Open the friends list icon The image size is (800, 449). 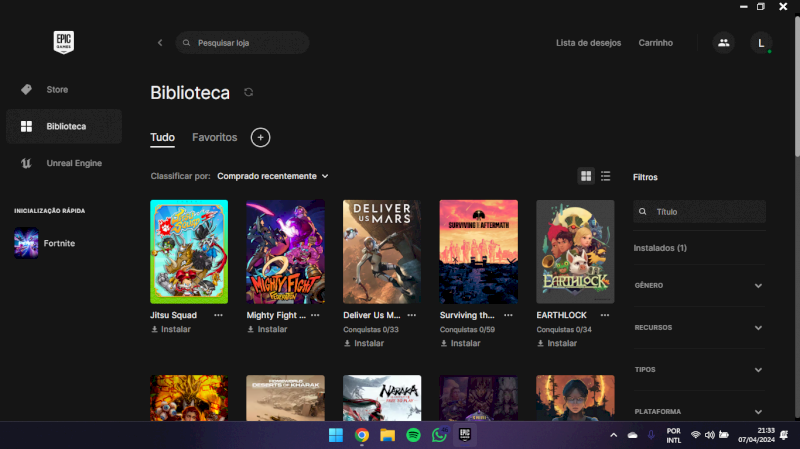pos(723,43)
